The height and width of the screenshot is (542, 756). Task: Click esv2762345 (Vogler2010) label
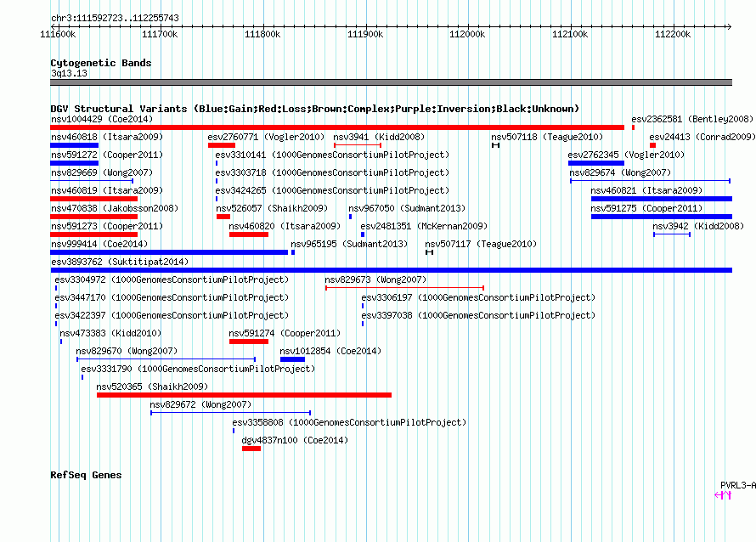point(626,155)
